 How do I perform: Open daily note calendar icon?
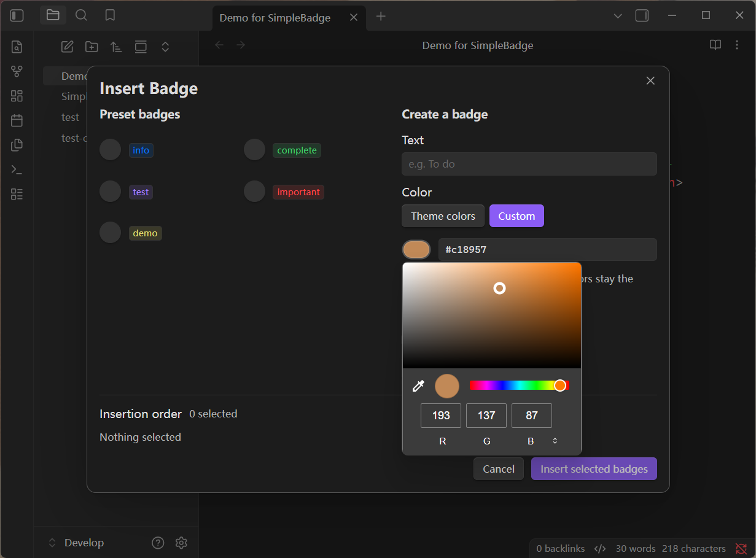(17, 120)
